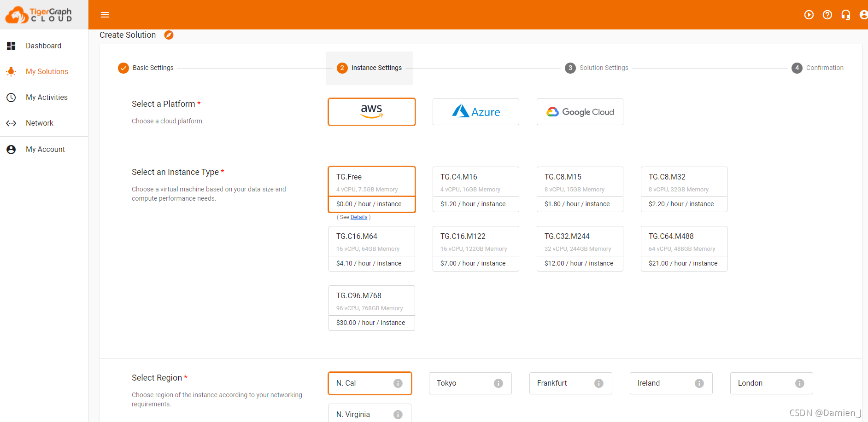This screenshot has width=868, height=422.
Task: Open the user profile icon in the header
Action: [x=864, y=15]
